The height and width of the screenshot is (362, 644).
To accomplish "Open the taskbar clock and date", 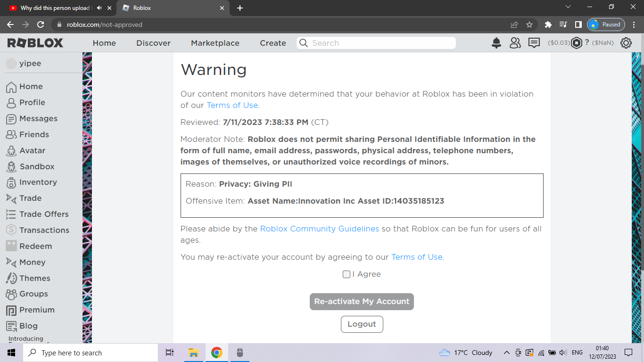I will [602, 353].
